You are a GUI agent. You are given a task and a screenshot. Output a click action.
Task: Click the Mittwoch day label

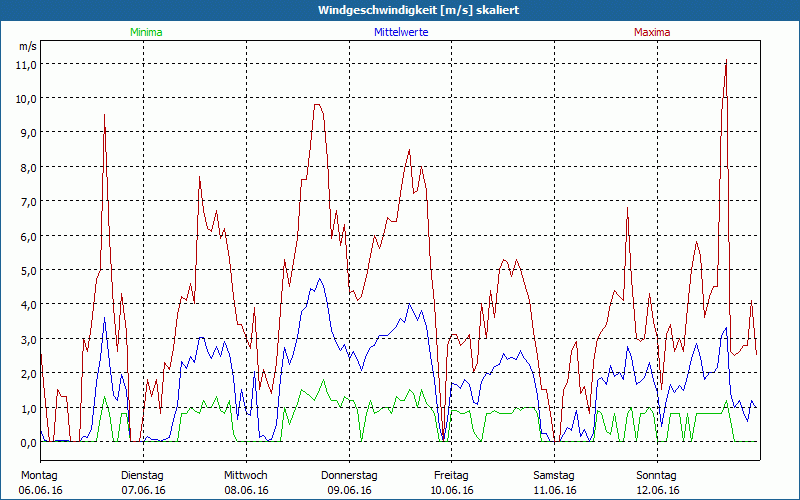[x=245, y=476]
